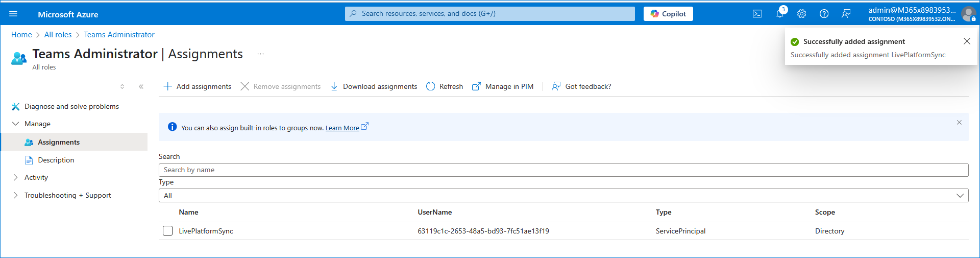Open the Help question mark icon

pyautogui.click(x=824, y=14)
